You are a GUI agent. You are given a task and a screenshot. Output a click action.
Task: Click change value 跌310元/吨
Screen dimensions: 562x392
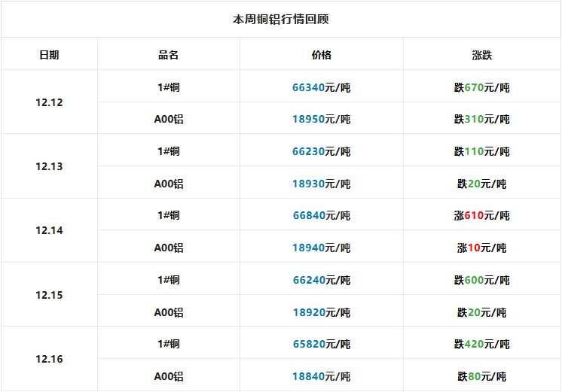click(x=481, y=119)
